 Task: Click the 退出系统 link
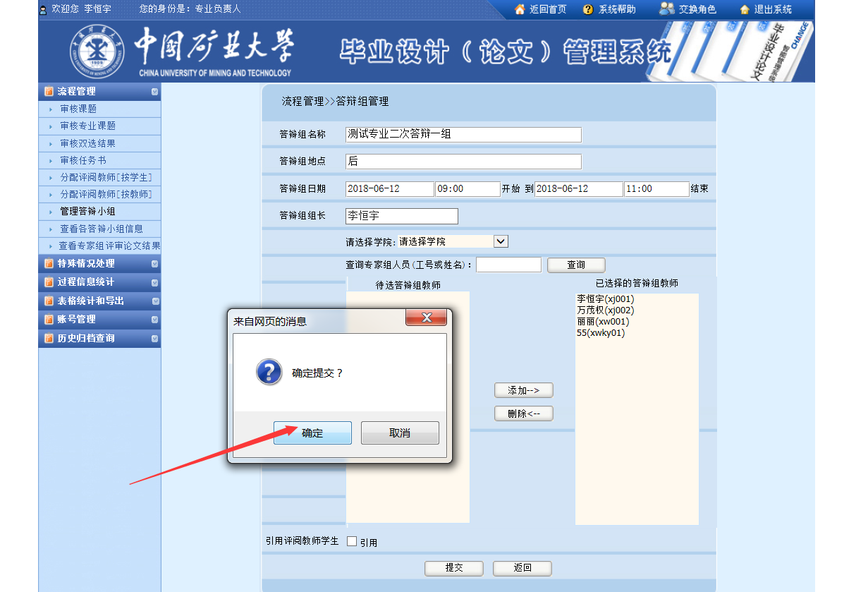pos(773,9)
